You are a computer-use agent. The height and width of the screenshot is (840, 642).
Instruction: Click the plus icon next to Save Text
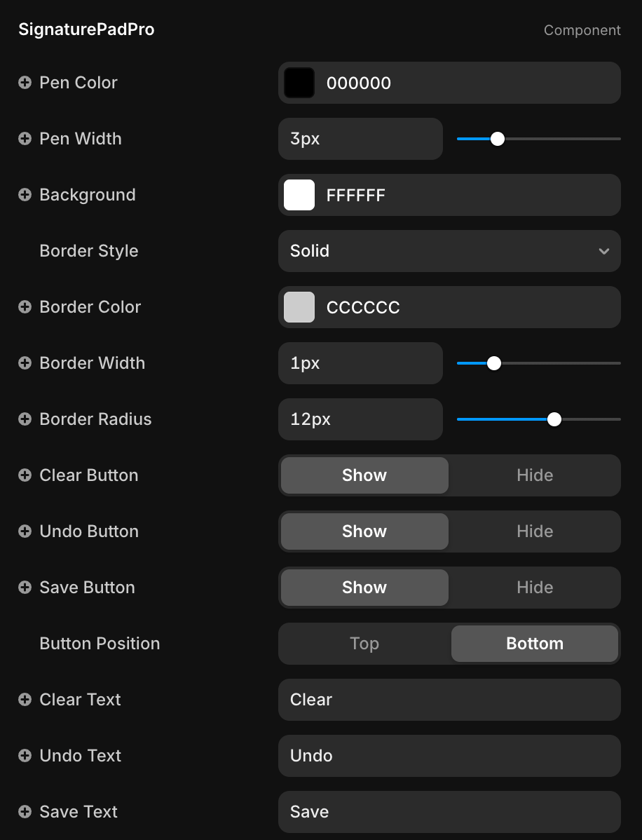25,812
